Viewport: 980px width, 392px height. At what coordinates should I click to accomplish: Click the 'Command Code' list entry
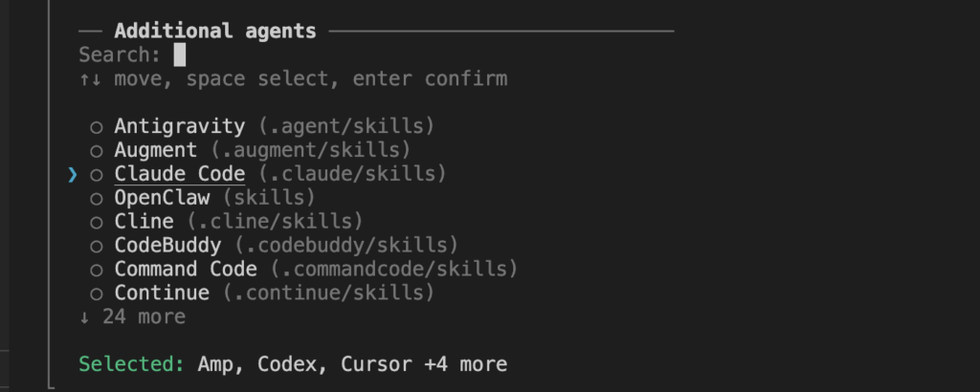[x=186, y=269]
